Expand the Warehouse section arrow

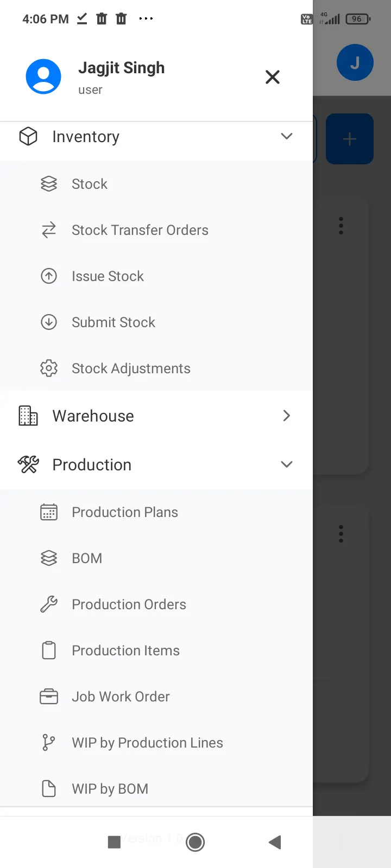click(287, 416)
